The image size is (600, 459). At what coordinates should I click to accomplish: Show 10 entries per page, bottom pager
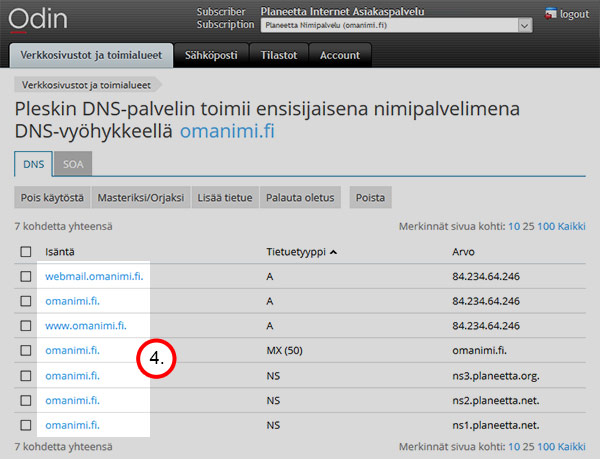514,447
